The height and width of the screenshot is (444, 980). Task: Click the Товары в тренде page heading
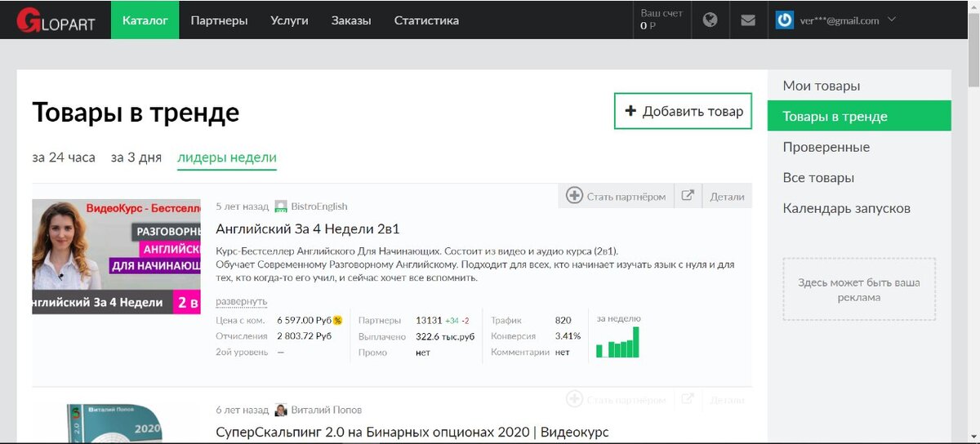click(136, 113)
